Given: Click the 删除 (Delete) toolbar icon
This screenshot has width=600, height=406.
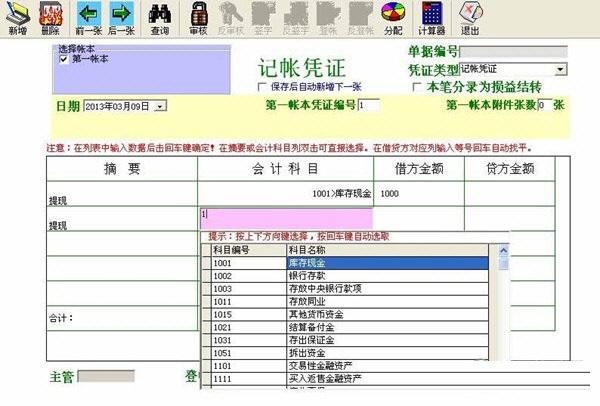Looking at the screenshot, I should (x=50, y=17).
